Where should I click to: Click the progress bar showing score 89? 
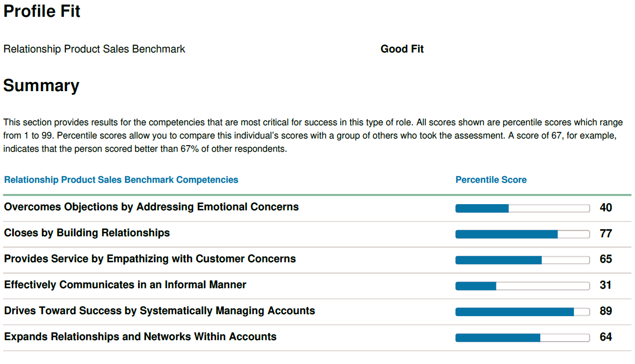click(522, 312)
